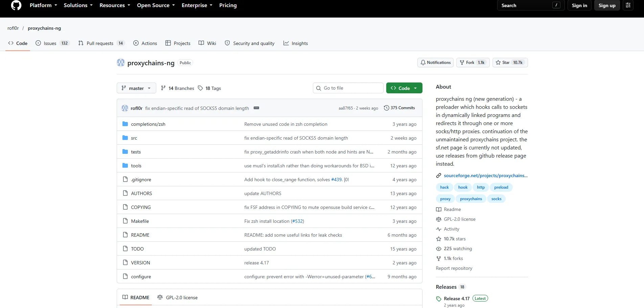
Task: Open 14 Branches list
Action: click(178, 88)
